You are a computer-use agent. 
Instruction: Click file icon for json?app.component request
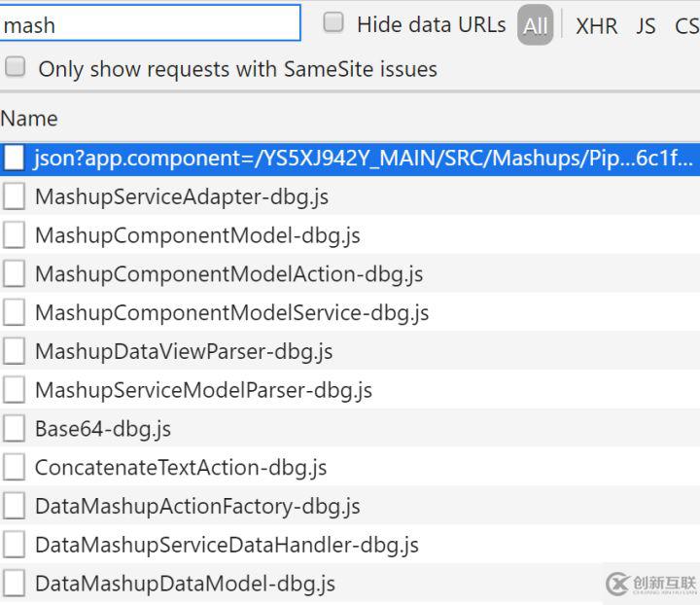click(15, 158)
